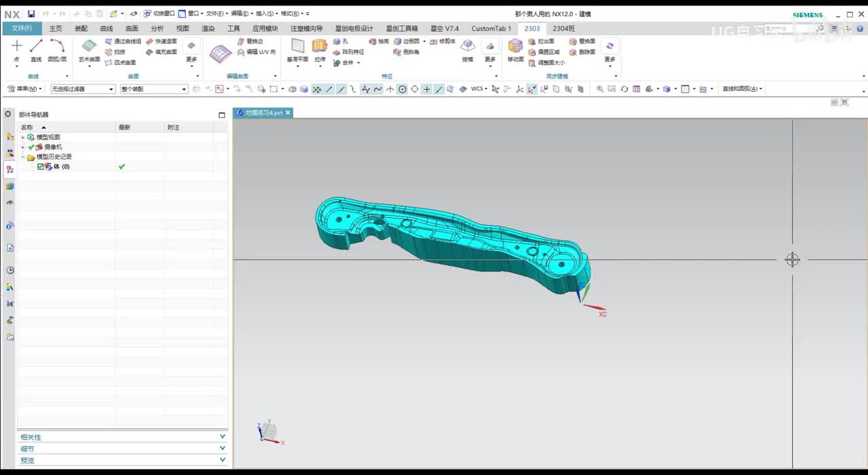Viewport: 868px width, 475px height.
Task: Select the Hole (孔) feature tool
Action: pos(340,41)
